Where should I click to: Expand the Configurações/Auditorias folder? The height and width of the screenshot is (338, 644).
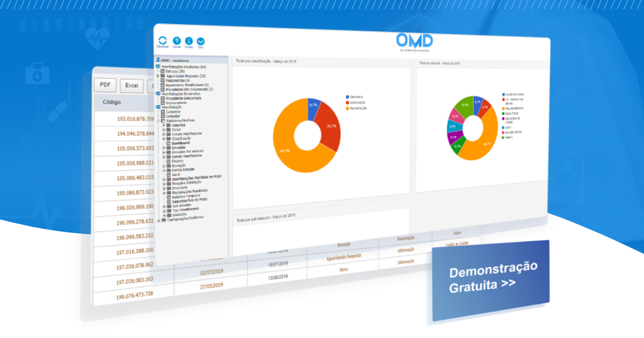[x=159, y=220]
